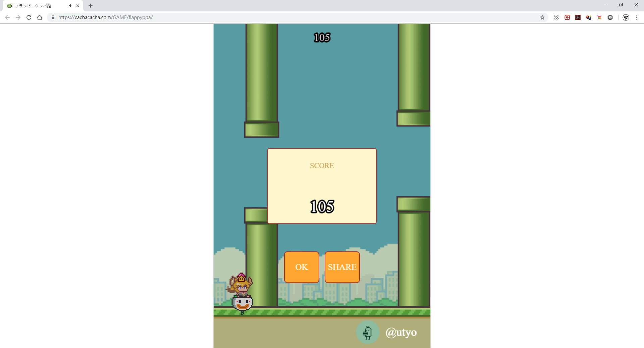The width and height of the screenshot is (644, 348).
Task: Open the crossed-lines extension icon
Action: click(x=556, y=17)
